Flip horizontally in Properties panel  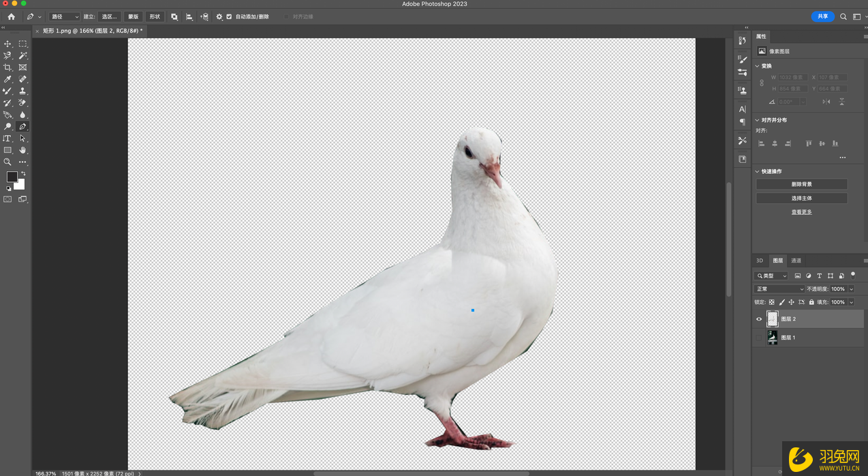pyautogui.click(x=826, y=102)
